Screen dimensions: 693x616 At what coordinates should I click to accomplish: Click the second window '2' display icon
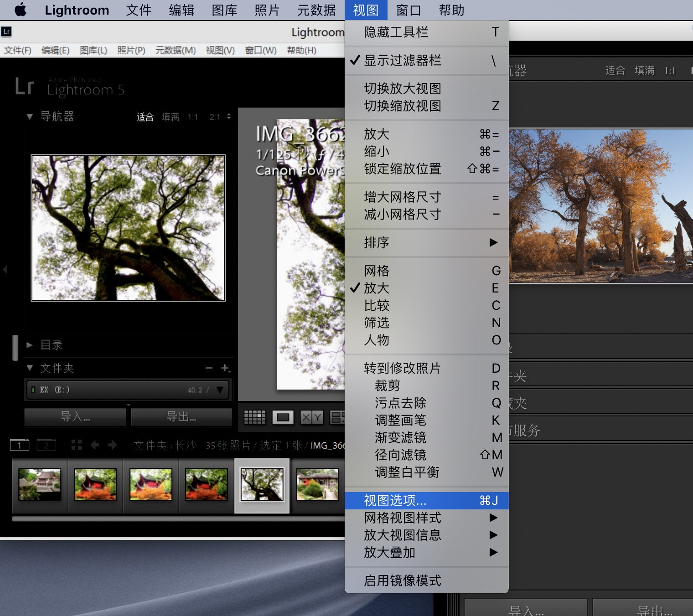click(x=46, y=445)
